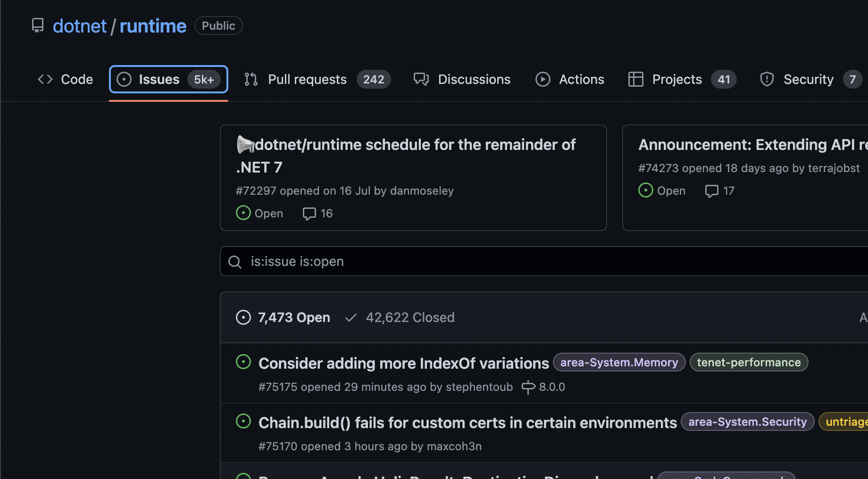Click the Code angle-brackets icon

(45, 79)
